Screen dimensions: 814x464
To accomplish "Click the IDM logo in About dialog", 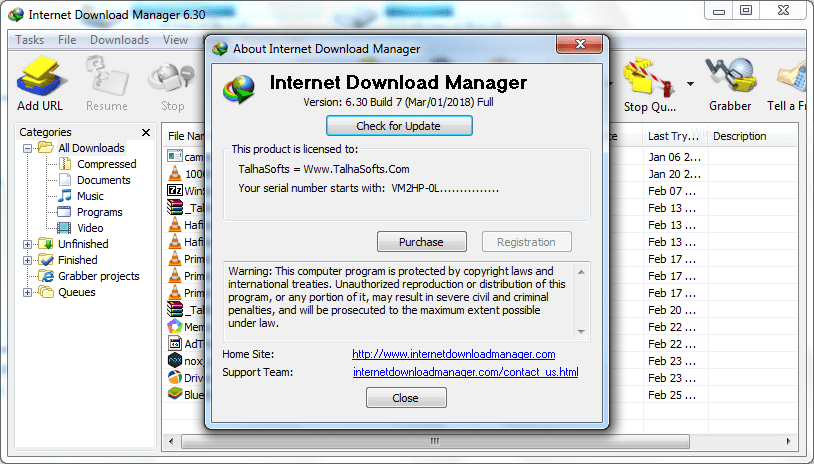I will 239,89.
